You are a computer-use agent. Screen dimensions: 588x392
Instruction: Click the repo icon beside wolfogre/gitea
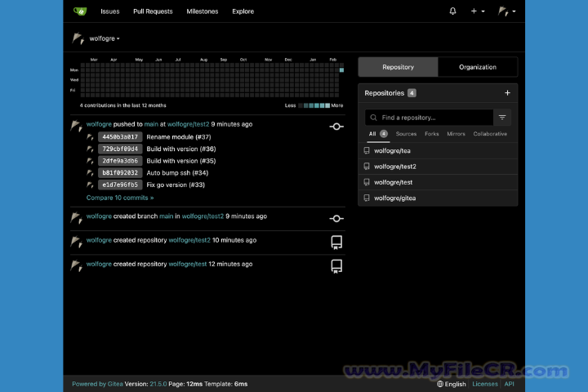[x=367, y=198]
